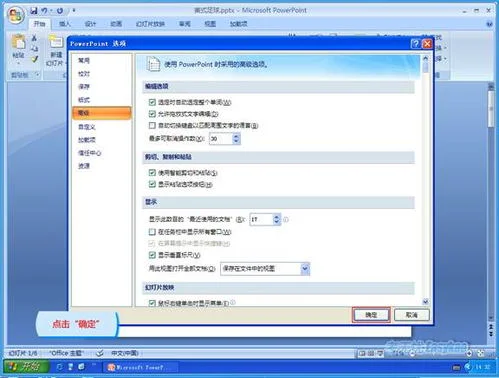Select 版式 in options sidebar
This screenshot has width=499, height=378.
coord(84,100)
